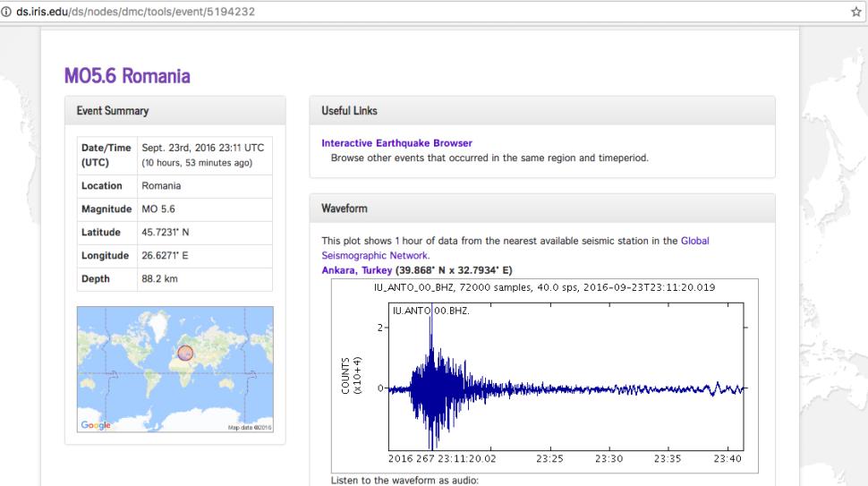Click the site information icon in address bar

coord(8,9)
